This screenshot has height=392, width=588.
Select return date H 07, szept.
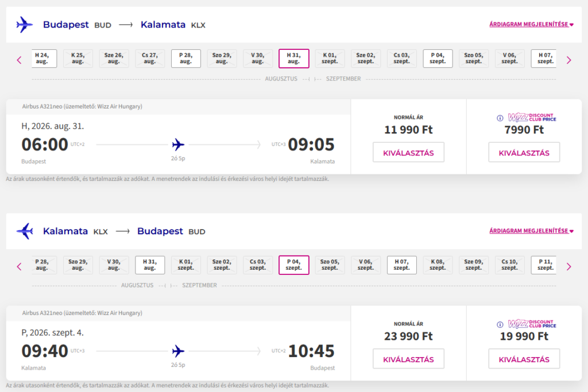401,265
